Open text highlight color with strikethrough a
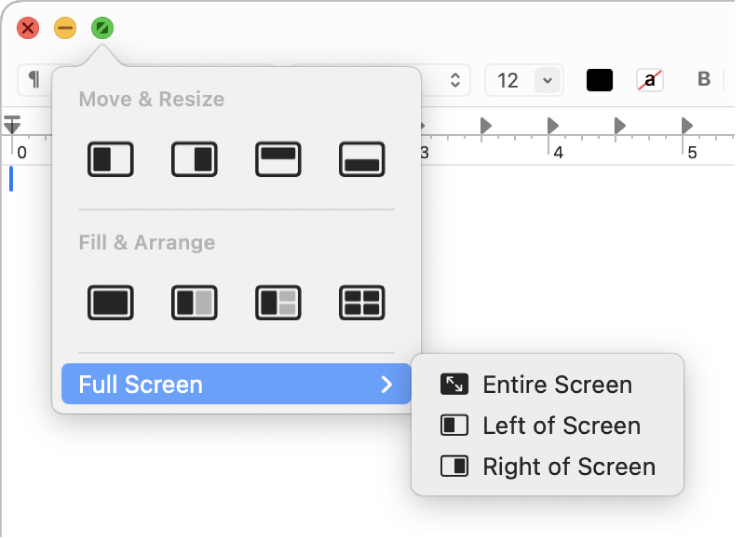The height and width of the screenshot is (538, 738). [650, 80]
